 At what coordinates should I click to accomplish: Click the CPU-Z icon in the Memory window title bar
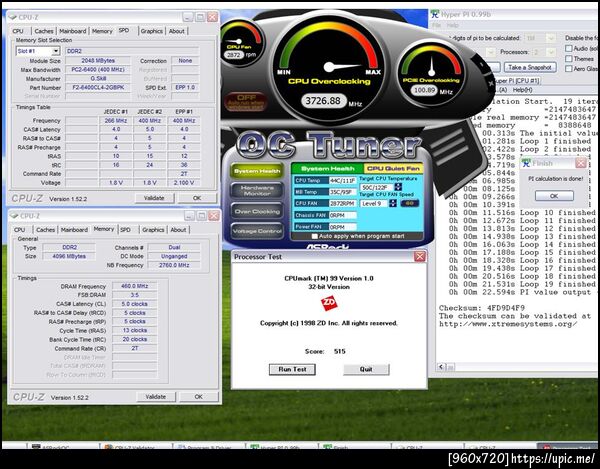click(x=14, y=215)
